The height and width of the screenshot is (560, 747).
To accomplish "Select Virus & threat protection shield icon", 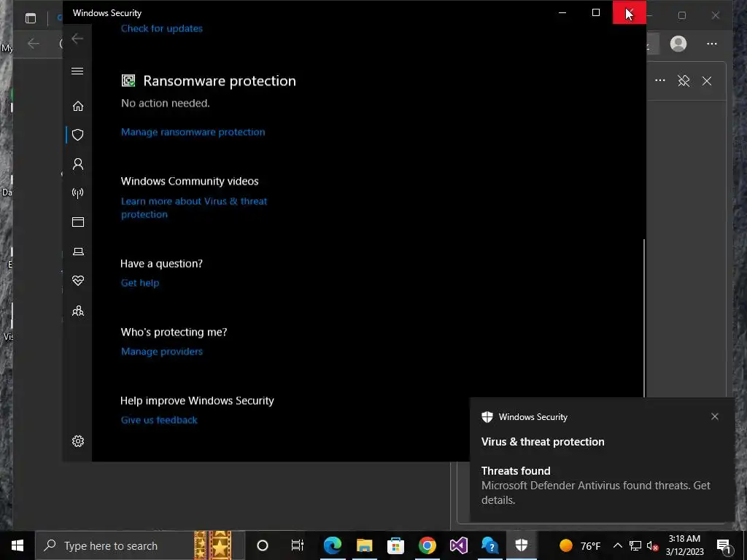I will pyautogui.click(x=77, y=135).
